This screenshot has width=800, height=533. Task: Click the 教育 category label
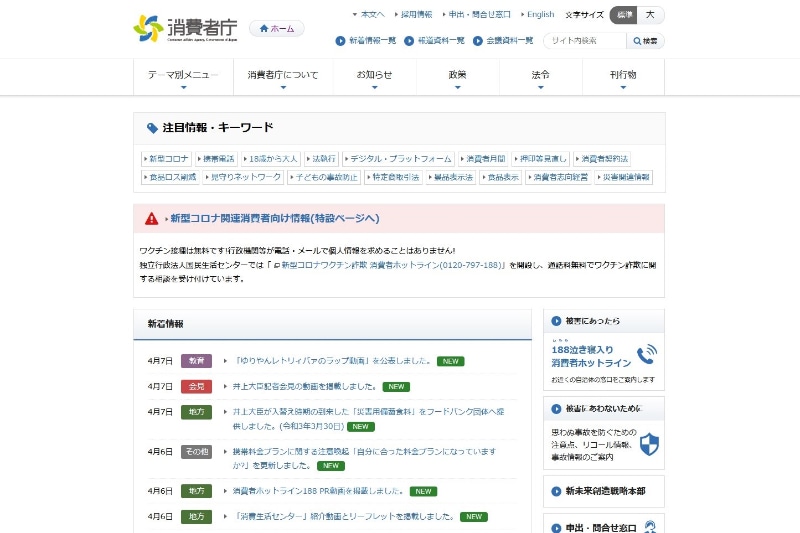196,361
